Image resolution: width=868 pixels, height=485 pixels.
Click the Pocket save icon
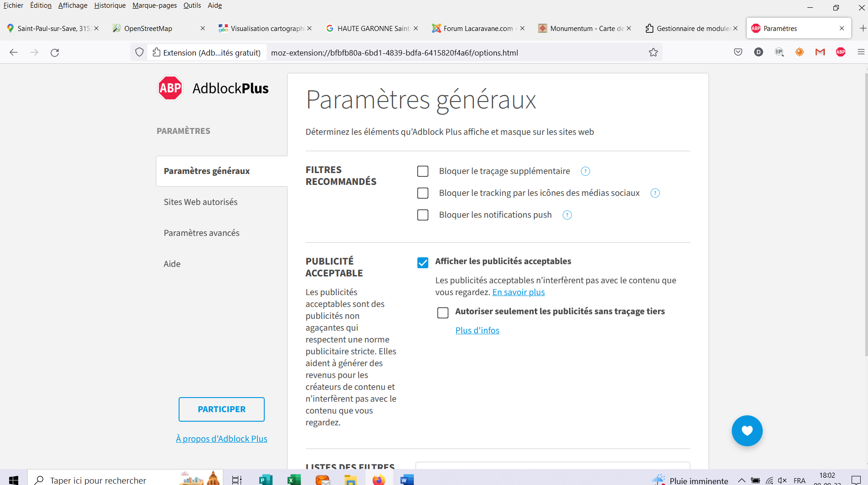click(x=738, y=52)
